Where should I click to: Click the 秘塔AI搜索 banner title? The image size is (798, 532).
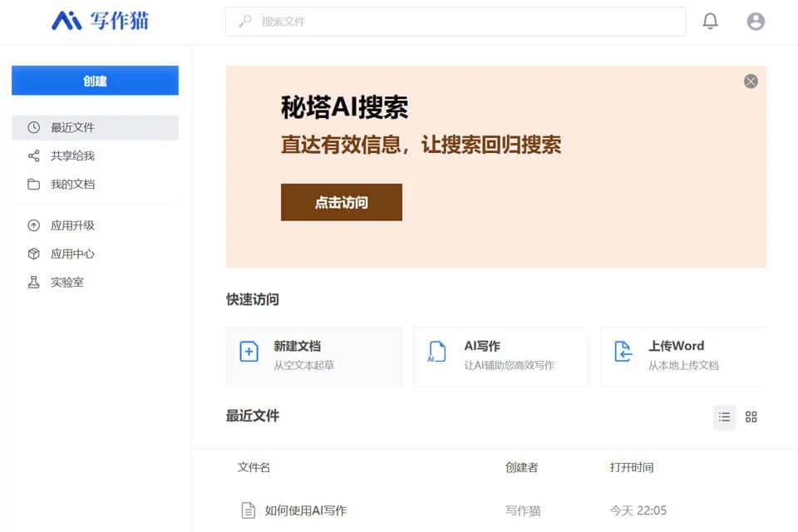(344, 107)
